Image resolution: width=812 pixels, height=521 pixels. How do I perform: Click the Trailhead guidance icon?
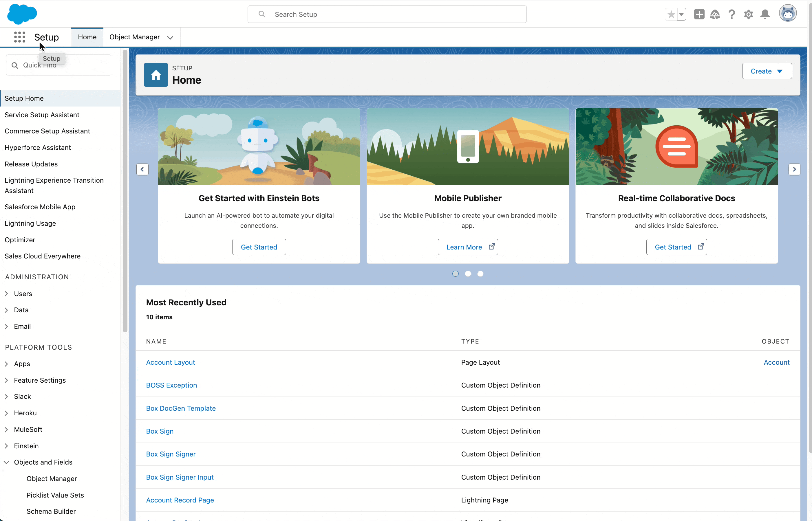[x=715, y=14]
